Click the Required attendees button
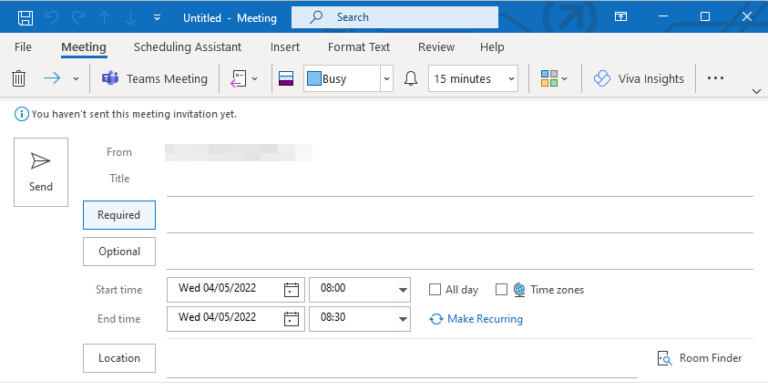Image resolution: width=768 pixels, height=391 pixels. [x=119, y=215]
